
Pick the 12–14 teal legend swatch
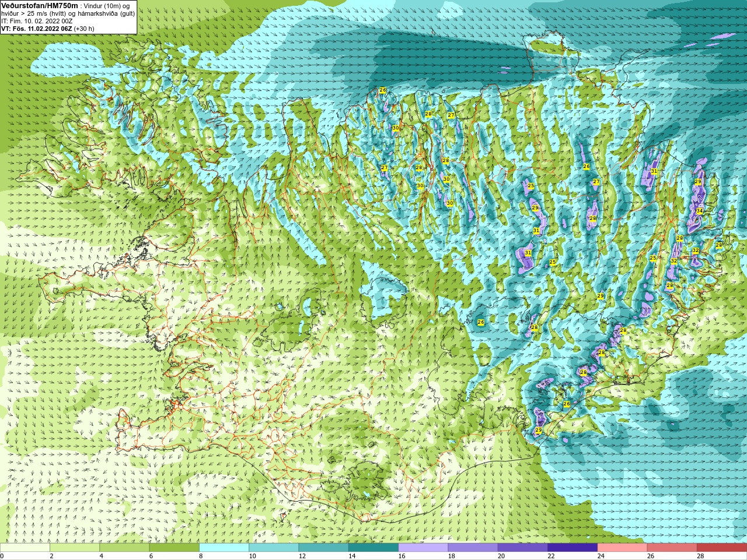[324, 548]
